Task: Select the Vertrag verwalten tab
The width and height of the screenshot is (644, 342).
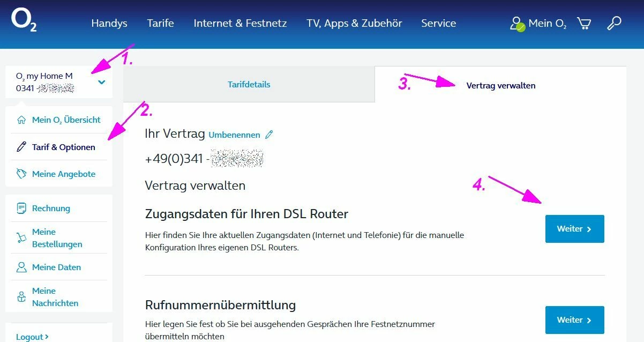Action: tap(501, 85)
